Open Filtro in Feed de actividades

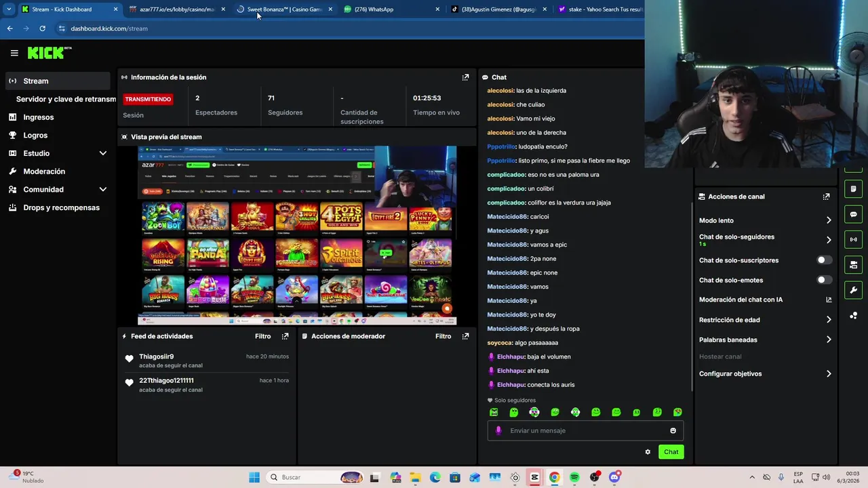coord(262,336)
